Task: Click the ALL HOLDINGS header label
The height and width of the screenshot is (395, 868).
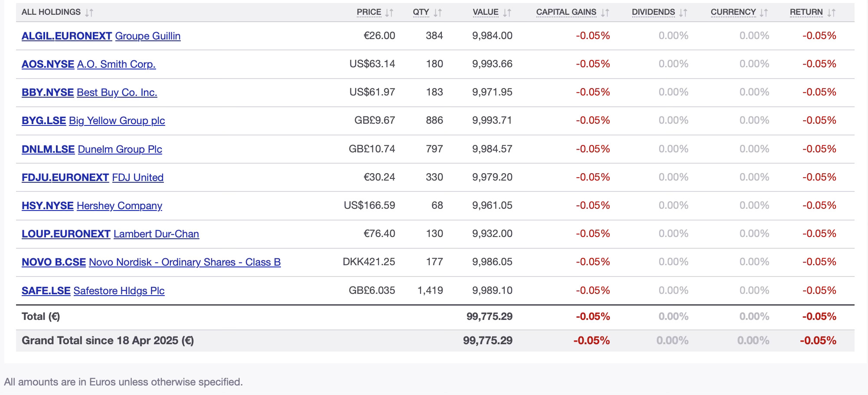Action: pyautogui.click(x=51, y=12)
